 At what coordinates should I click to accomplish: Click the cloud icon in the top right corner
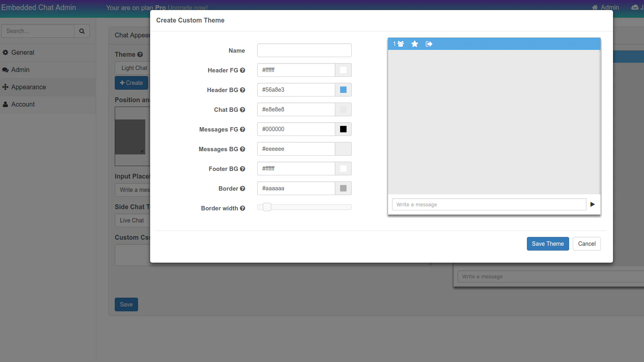pyautogui.click(x=635, y=7)
